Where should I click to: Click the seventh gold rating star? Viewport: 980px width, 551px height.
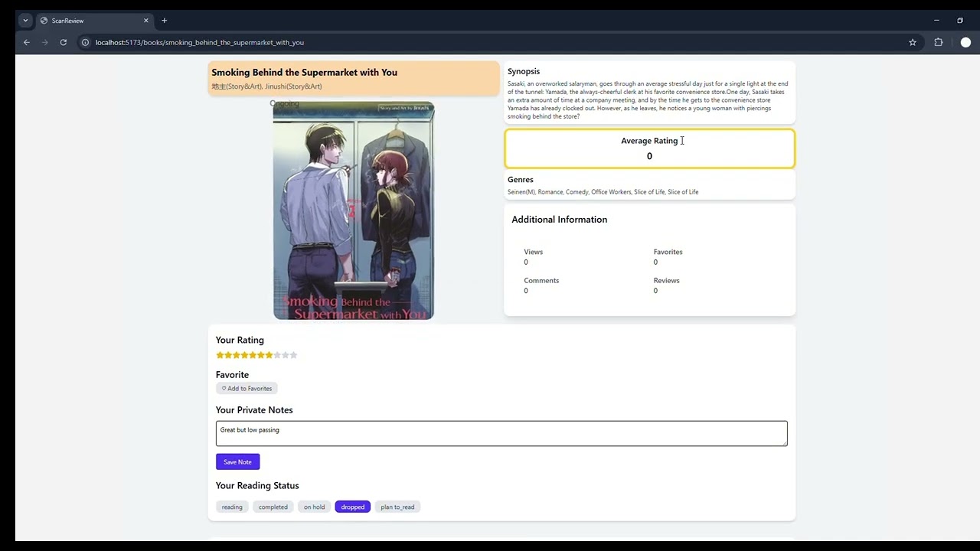[x=269, y=355]
